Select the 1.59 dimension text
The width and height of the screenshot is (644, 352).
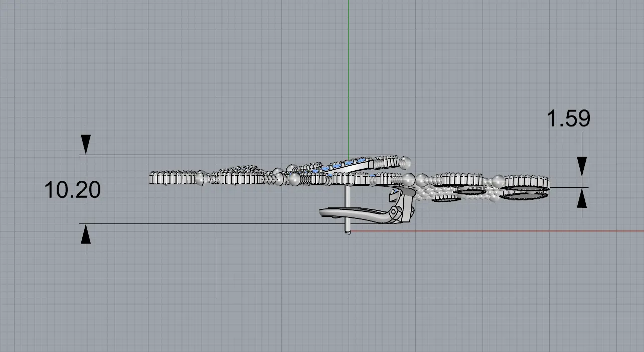point(568,119)
